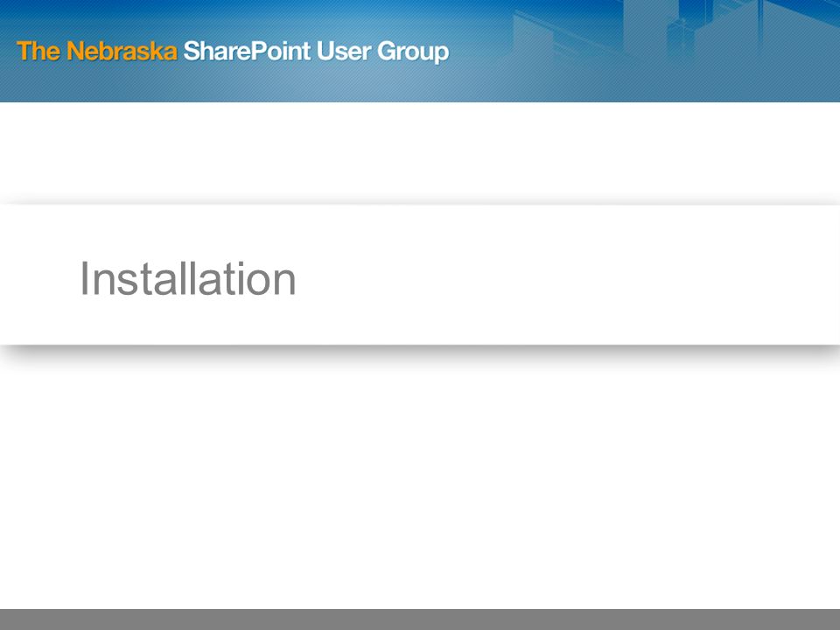Click the 'The Nebraska' orange header text
The width and height of the screenshot is (840, 630).
tap(97, 52)
